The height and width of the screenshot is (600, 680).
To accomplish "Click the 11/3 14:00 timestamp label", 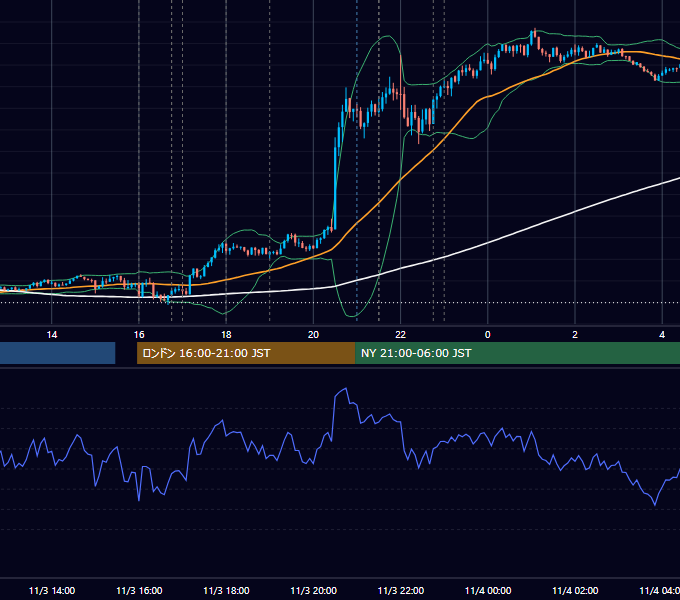I will [x=52, y=590].
